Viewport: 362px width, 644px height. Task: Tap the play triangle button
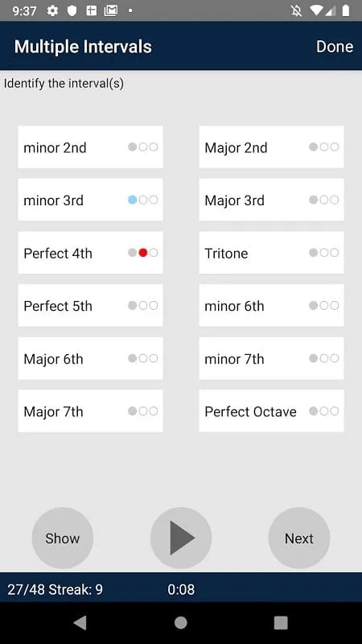pyautogui.click(x=181, y=538)
